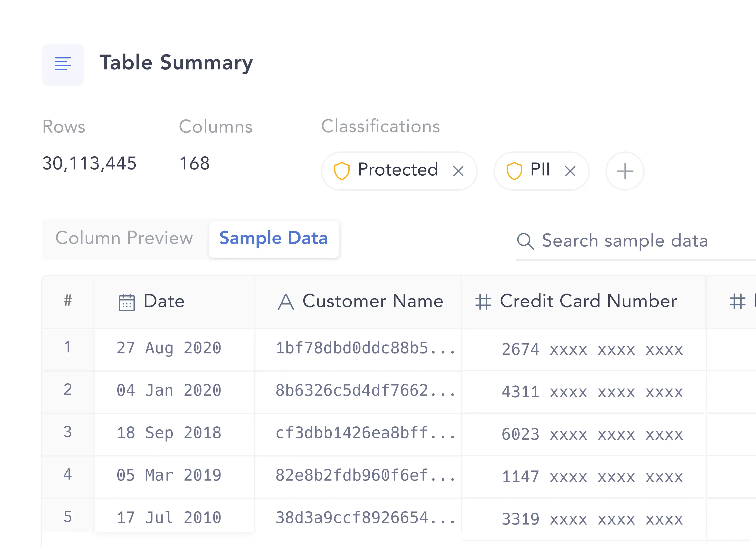Click the shield icon on PII tag
Image resolution: width=756 pixels, height=548 pixels.
[x=514, y=171]
